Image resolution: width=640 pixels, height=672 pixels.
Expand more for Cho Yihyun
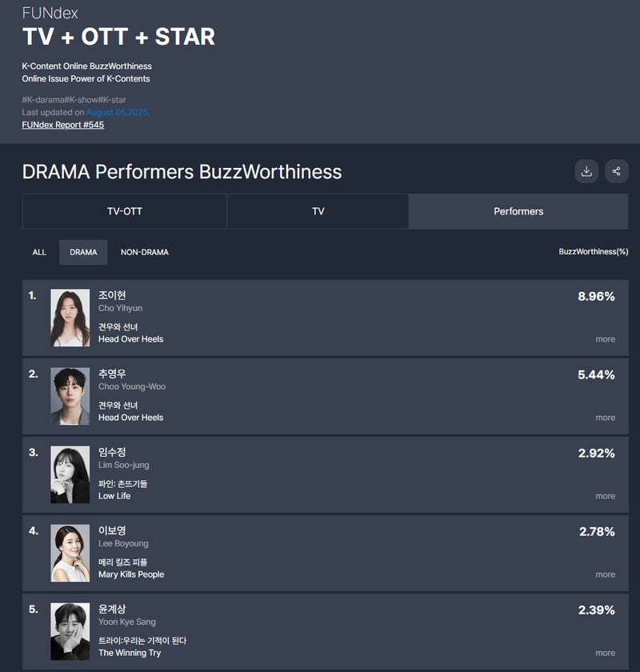click(606, 339)
